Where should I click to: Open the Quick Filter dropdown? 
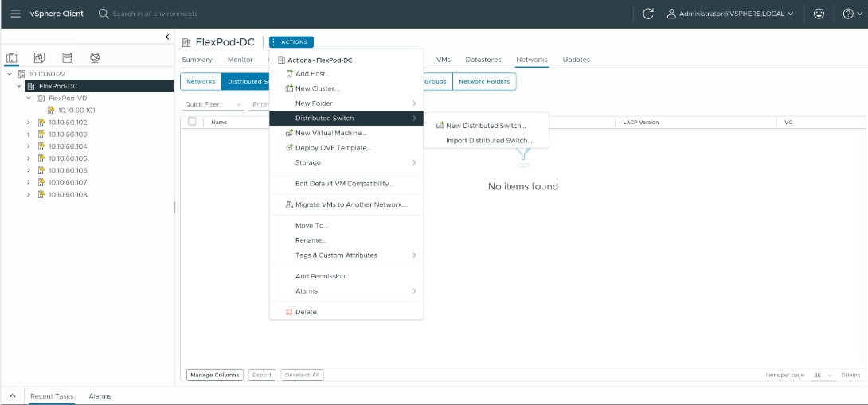(x=213, y=104)
